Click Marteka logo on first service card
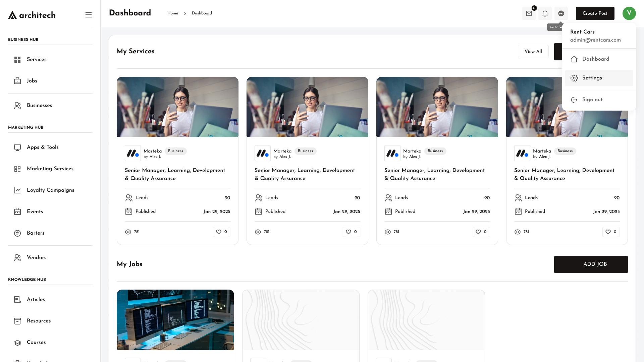This screenshot has width=644, height=362. point(133,154)
